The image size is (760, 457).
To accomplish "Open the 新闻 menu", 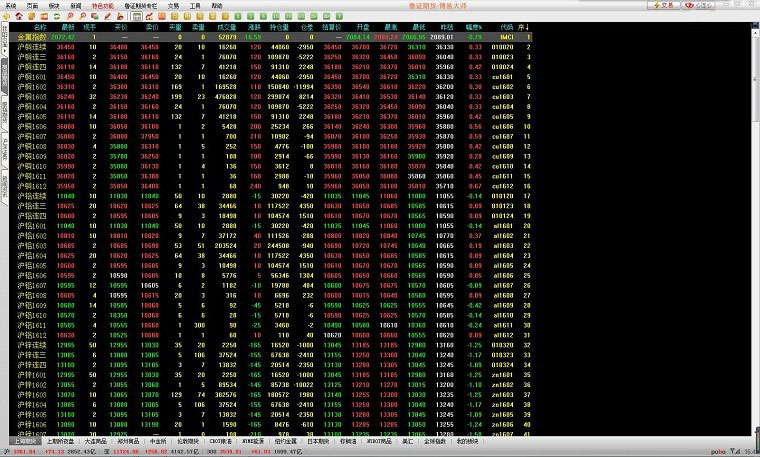I will 76,6.
